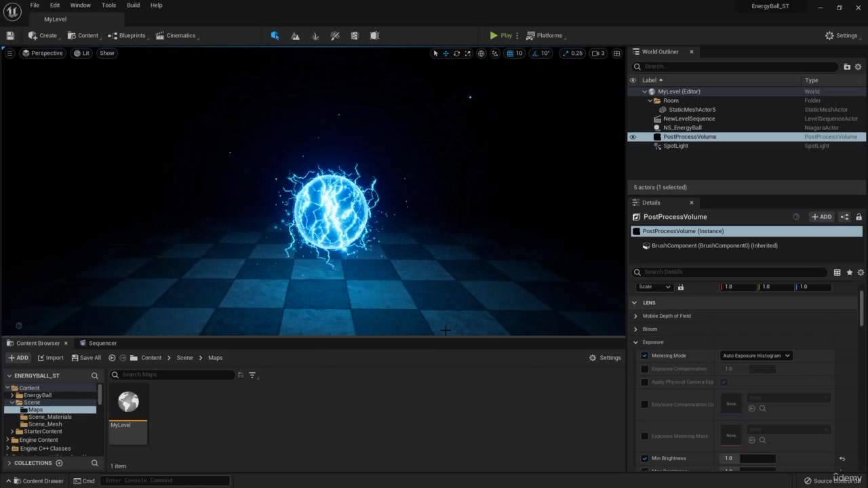Click the rotate gizmo tool in viewport
The image size is (868, 488).
(x=456, y=53)
